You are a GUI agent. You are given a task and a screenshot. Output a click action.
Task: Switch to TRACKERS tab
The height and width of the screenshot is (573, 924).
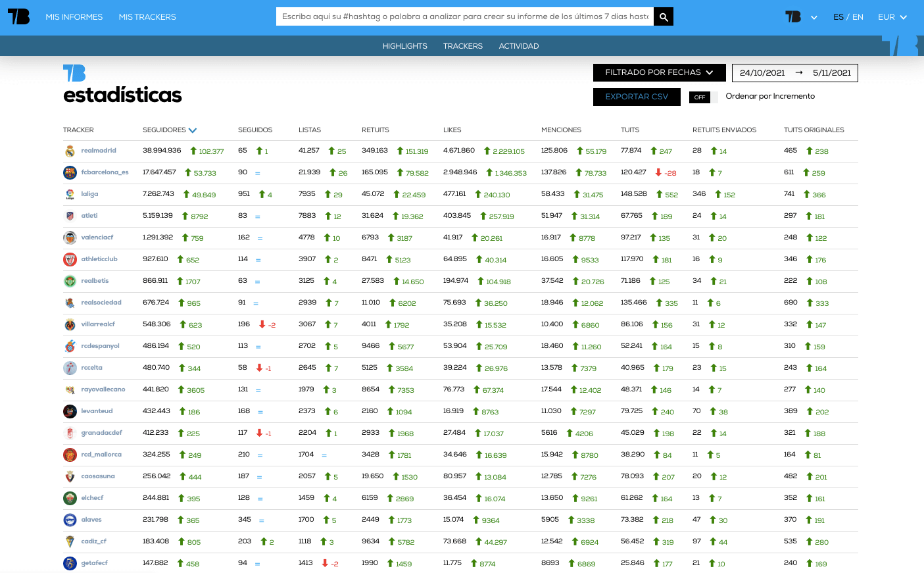point(463,46)
